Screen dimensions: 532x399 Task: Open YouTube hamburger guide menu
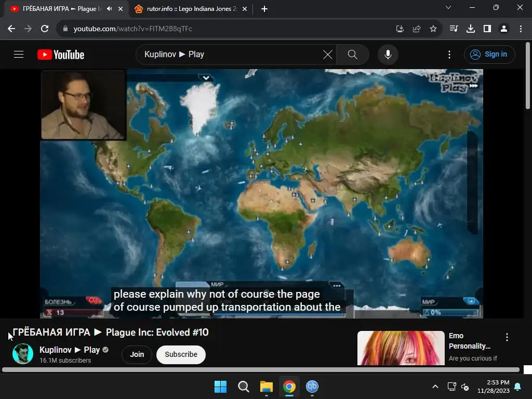[x=19, y=54]
